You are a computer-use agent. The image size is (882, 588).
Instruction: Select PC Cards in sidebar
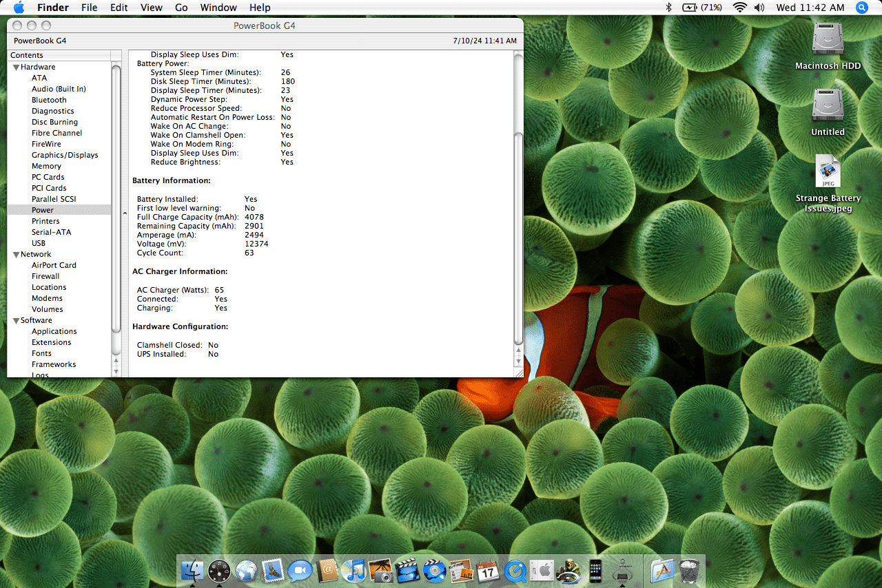(48, 177)
